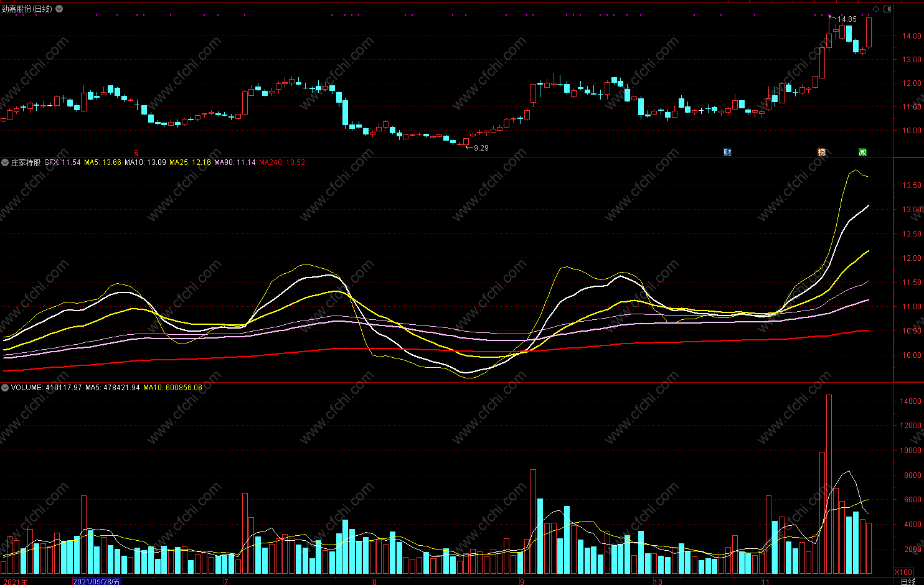
Task: Click the MA240: 10.52 legend label
Action: click(282, 162)
